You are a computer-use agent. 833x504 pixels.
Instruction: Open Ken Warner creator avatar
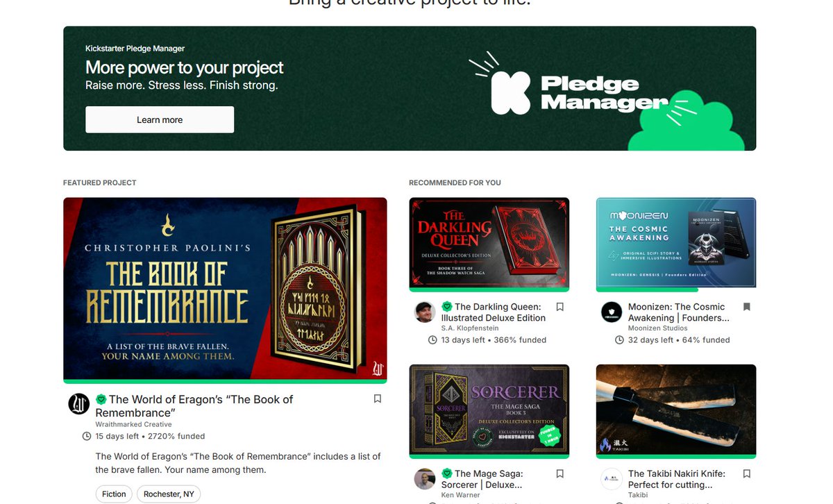point(425,480)
